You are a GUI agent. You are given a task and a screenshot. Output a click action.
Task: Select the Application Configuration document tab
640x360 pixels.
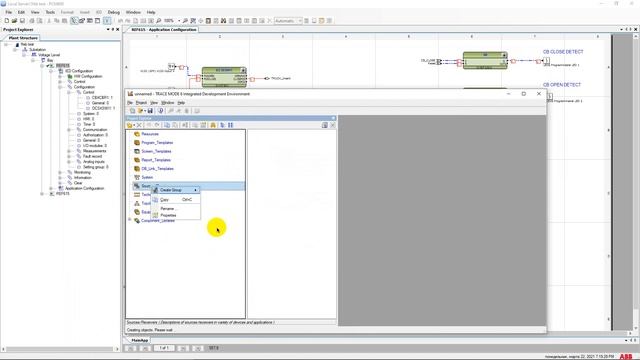[164, 30]
